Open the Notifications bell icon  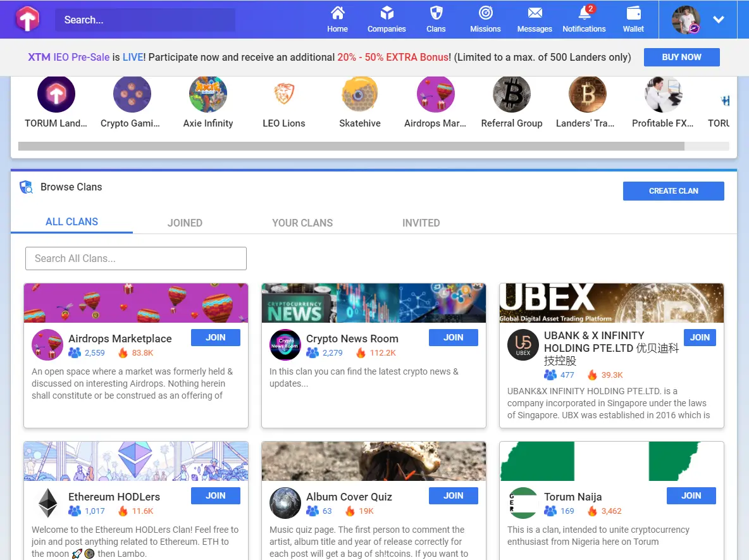pyautogui.click(x=584, y=13)
